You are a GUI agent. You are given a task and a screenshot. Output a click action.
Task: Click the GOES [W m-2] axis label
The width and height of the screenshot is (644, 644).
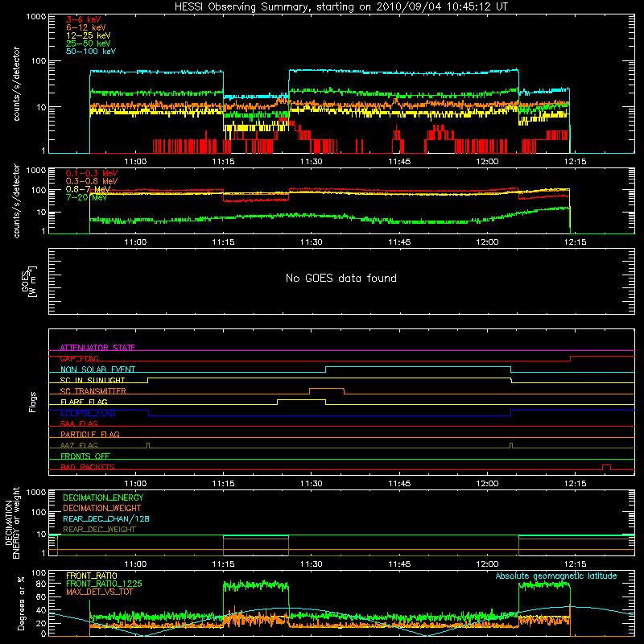pyautogui.click(x=29, y=282)
